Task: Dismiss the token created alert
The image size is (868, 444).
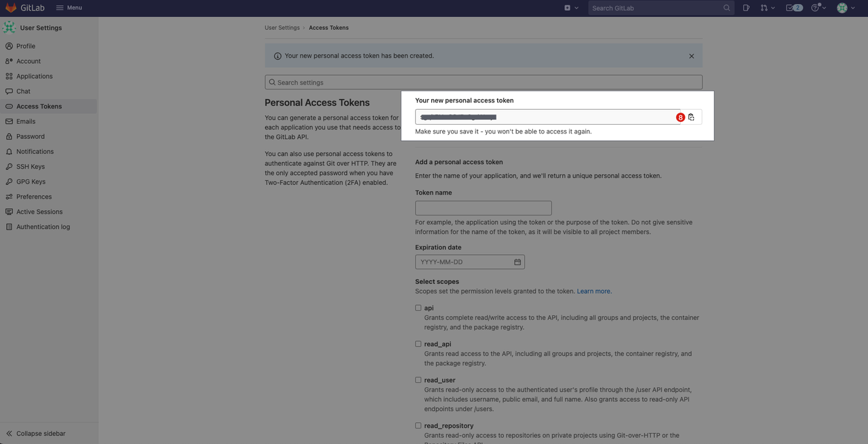Action: pos(691,56)
